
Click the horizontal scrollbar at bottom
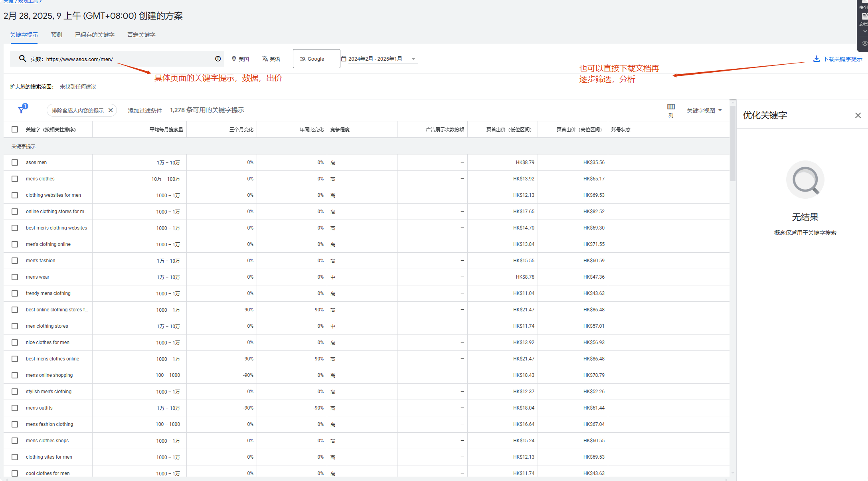click(x=366, y=479)
